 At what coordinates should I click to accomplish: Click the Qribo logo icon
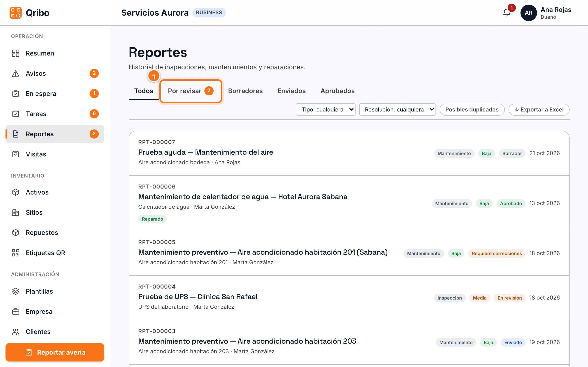click(x=16, y=13)
